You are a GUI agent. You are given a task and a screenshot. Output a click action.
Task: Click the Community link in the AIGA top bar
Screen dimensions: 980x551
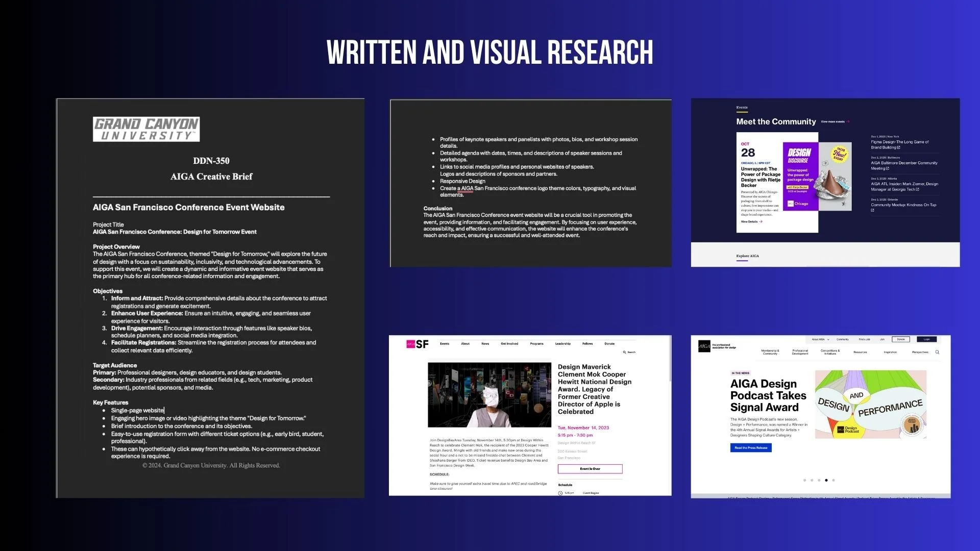(x=843, y=339)
